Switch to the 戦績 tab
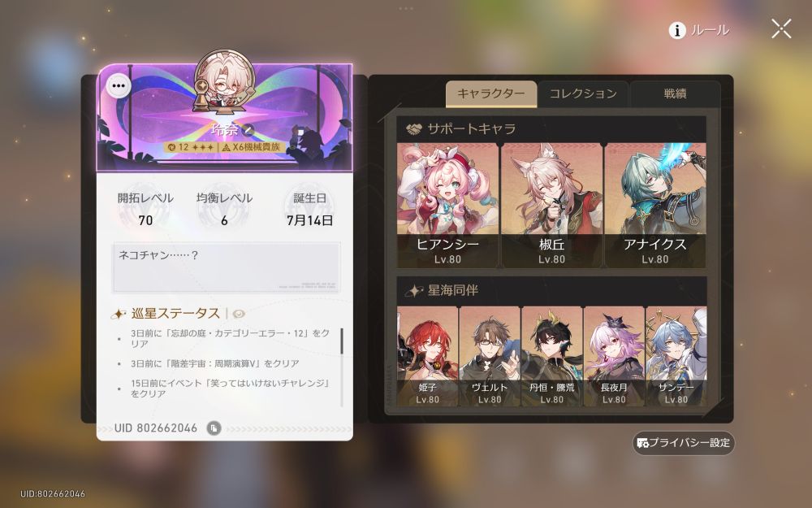Screen dimensions: 812x508 (676, 93)
